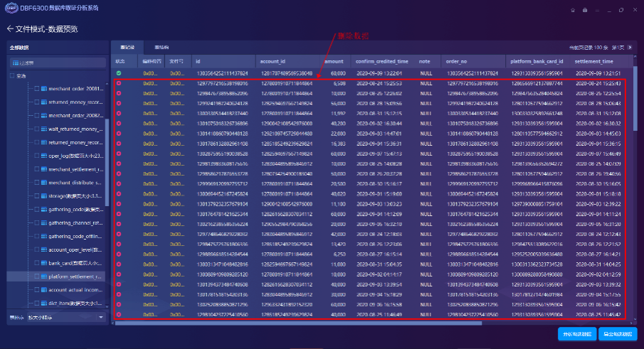The image size is (644, 349).
Task: Click the red deleted icon on the 6,508 amount row
Action: coord(119,83)
